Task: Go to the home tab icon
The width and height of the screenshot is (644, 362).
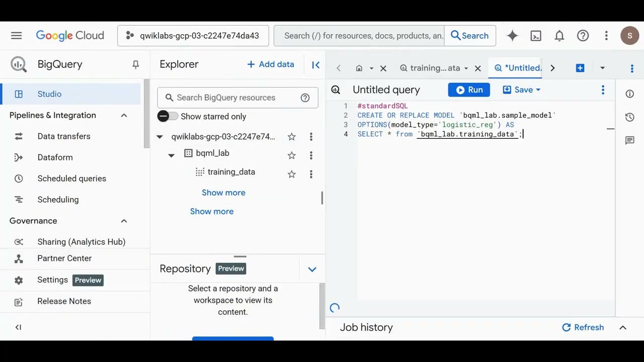Action: pos(359,68)
